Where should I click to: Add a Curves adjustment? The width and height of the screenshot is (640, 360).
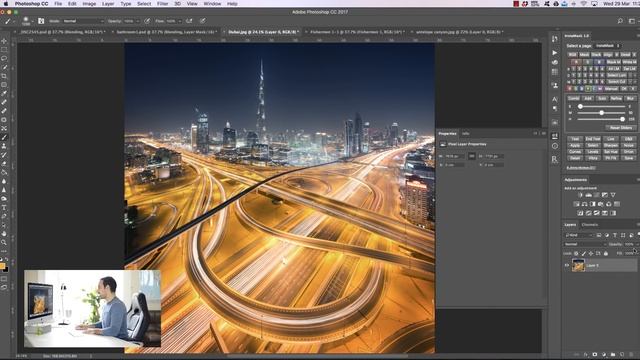597,195
